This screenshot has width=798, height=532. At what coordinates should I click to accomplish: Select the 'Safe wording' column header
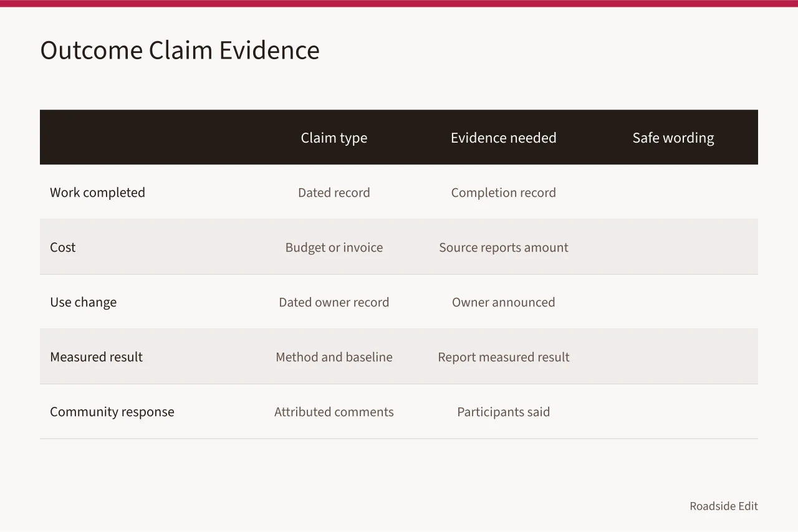click(x=673, y=138)
